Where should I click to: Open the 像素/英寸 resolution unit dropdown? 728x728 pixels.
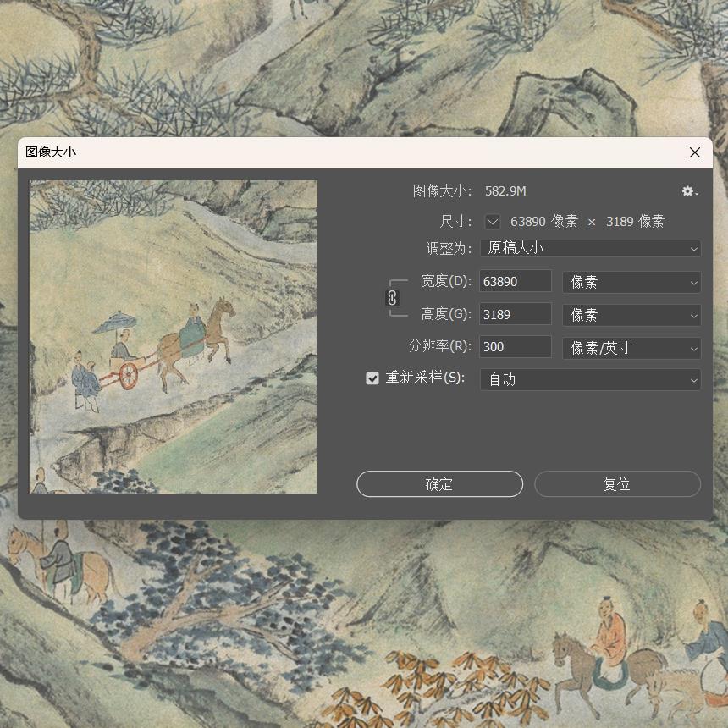[x=631, y=348]
